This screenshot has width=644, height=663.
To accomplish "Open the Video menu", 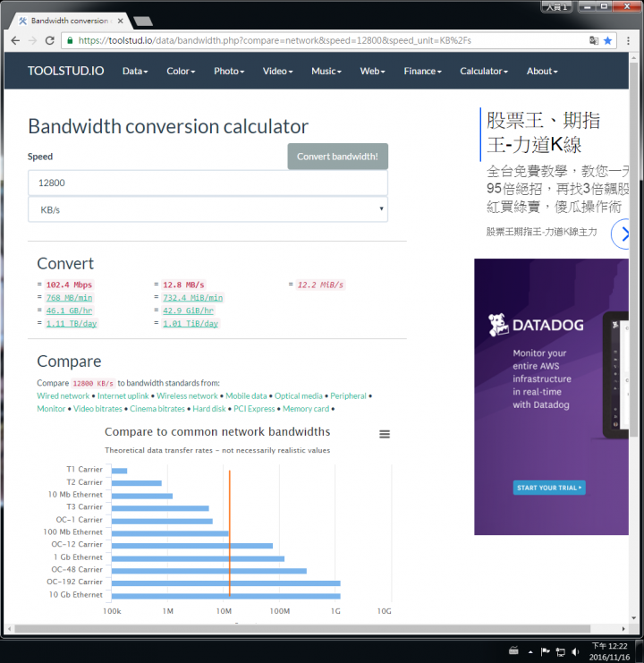I will tap(277, 71).
